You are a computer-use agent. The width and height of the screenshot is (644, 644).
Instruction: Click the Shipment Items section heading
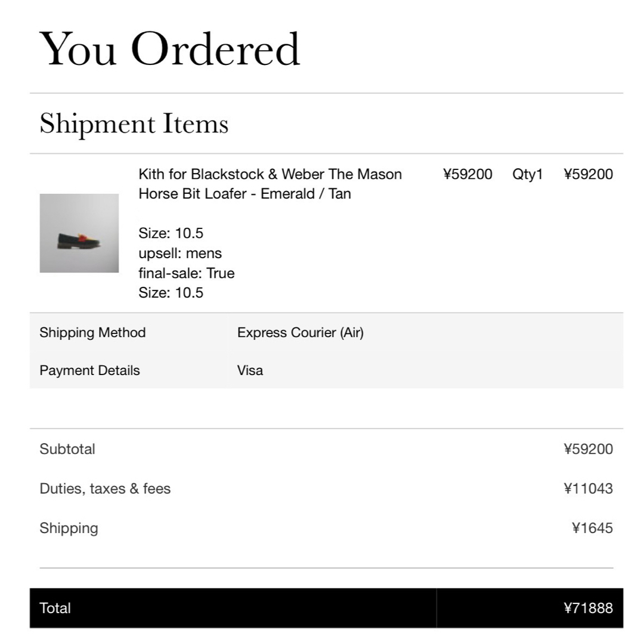(134, 123)
